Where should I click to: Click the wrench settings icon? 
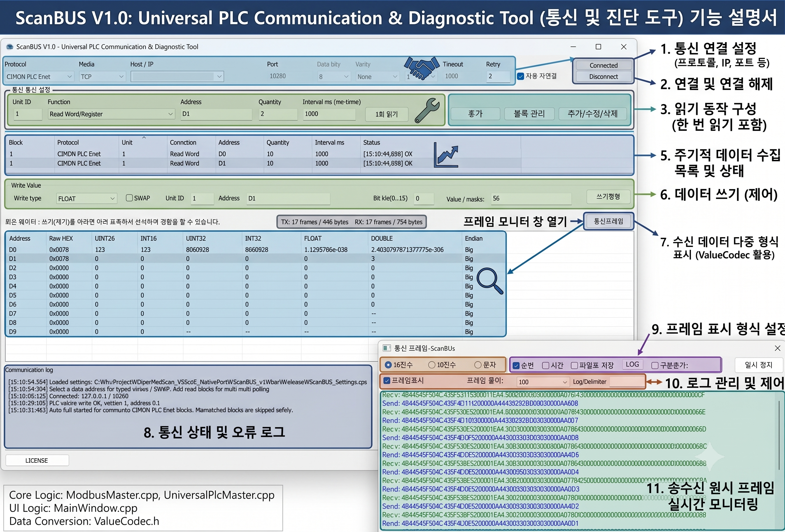click(427, 110)
